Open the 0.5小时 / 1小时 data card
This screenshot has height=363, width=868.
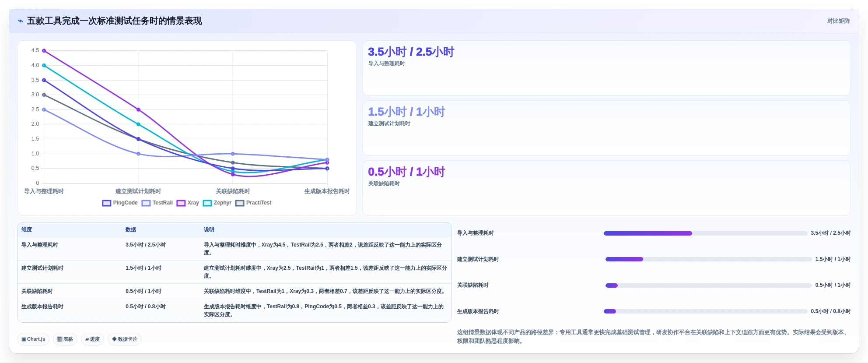(606, 188)
